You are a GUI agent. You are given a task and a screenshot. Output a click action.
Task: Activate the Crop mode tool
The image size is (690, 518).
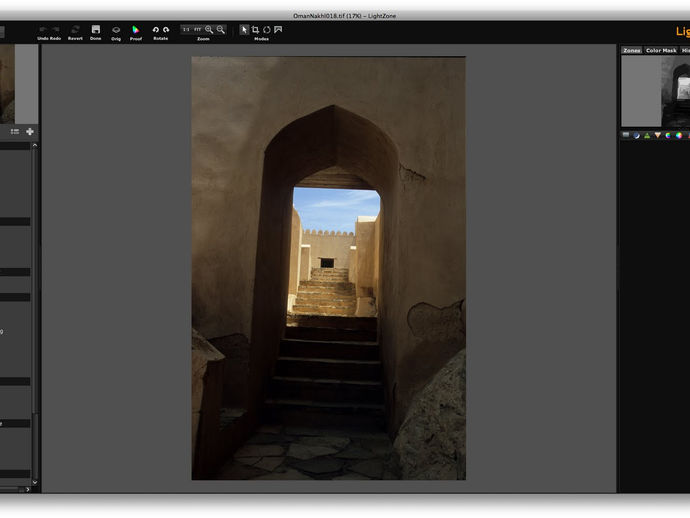click(x=255, y=29)
